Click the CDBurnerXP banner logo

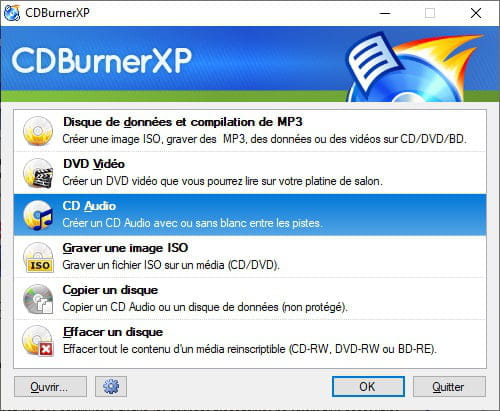102,60
